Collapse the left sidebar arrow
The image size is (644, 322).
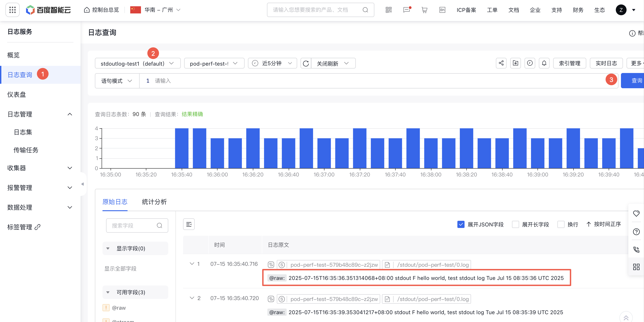pos(83,184)
